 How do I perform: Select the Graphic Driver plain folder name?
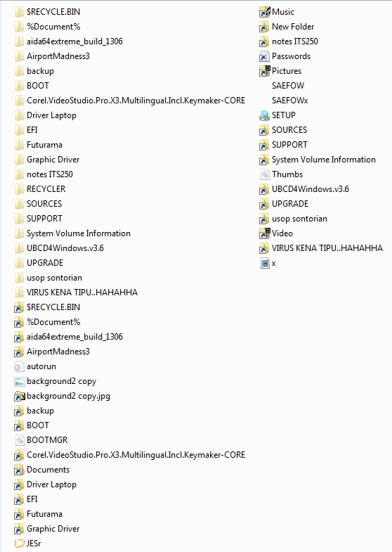pyautogui.click(x=53, y=160)
